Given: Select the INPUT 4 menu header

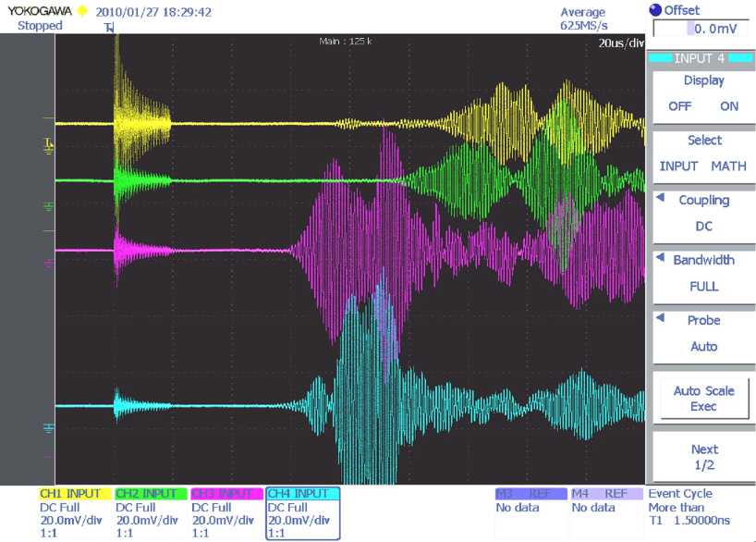Looking at the screenshot, I should point(699,58).
